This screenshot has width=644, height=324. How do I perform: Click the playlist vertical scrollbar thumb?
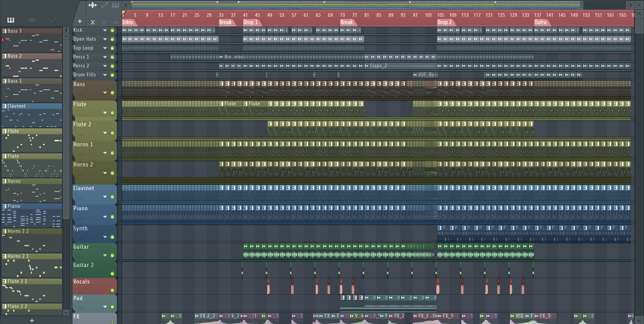coord(639,26)
